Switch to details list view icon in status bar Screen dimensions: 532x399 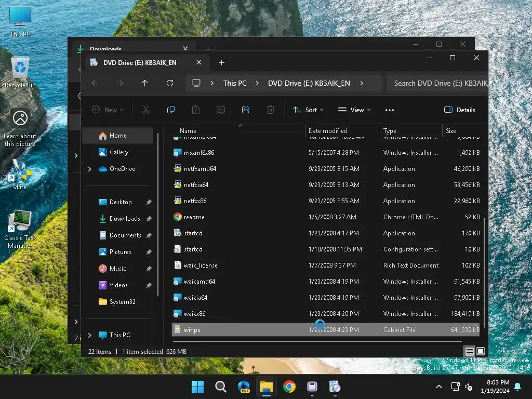(469, 351)
